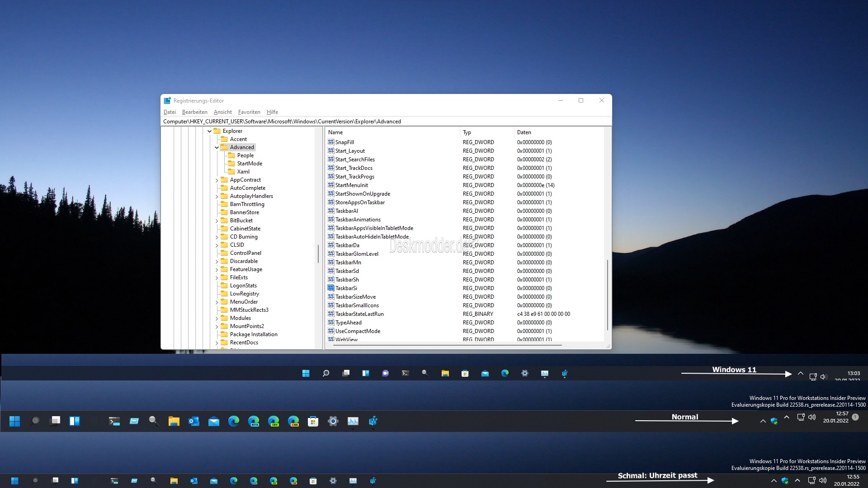The height and width of the screenshot is (488, 868).
Task: Show hidden tray icons chevron on top taskbar
Action: (801, 374)
